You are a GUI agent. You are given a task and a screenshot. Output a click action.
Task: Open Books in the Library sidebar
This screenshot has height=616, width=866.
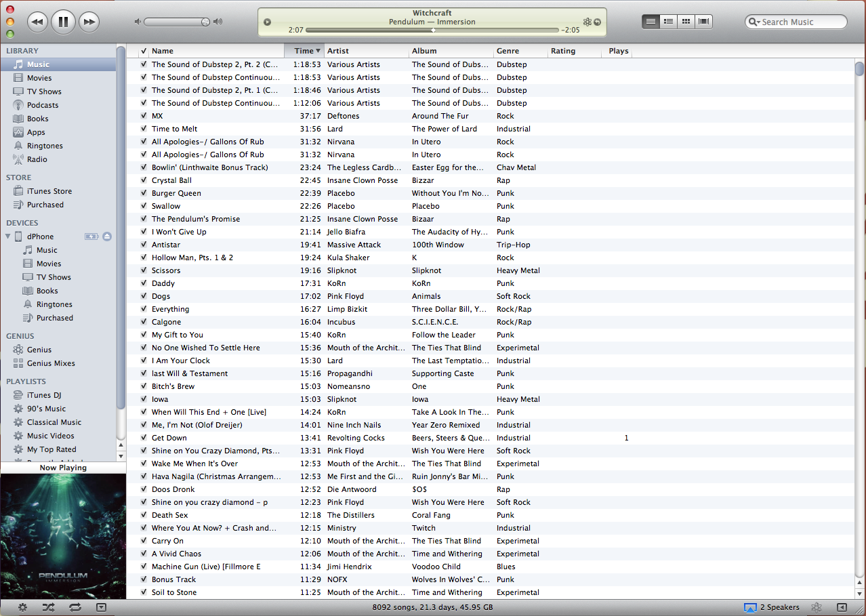pyautogui.click(x=58, y=119)
